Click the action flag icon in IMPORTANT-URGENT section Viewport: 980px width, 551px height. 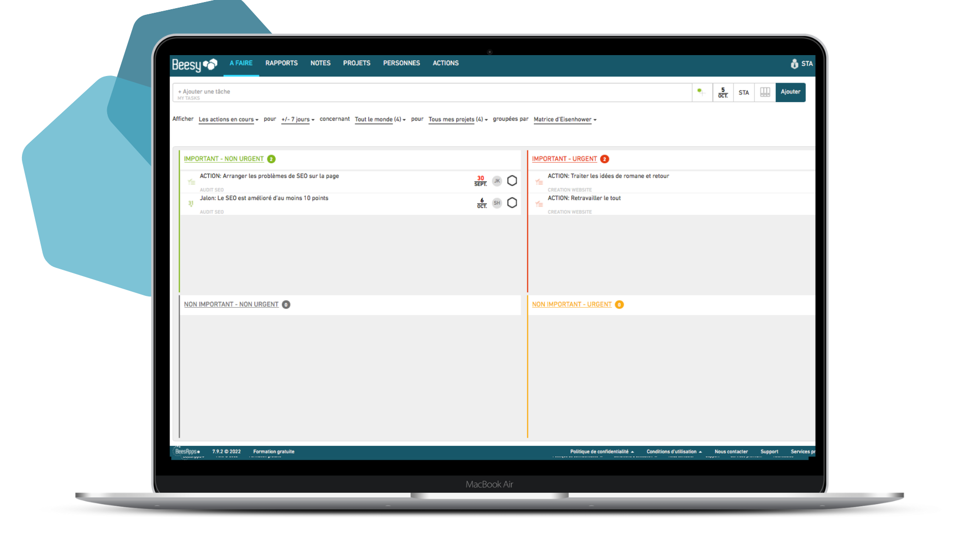pyautogui.click(x=538, y=181)
